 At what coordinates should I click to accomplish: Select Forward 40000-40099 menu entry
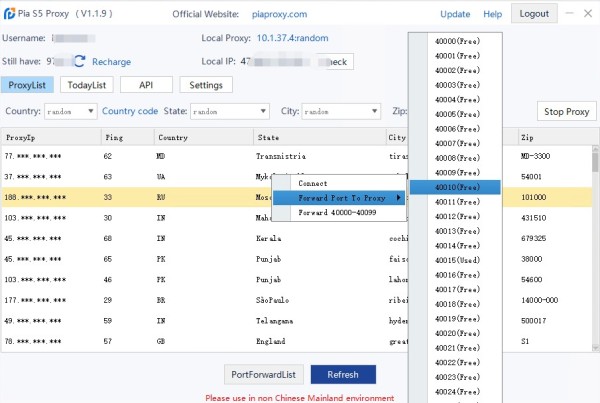click(x=339, y=213)
